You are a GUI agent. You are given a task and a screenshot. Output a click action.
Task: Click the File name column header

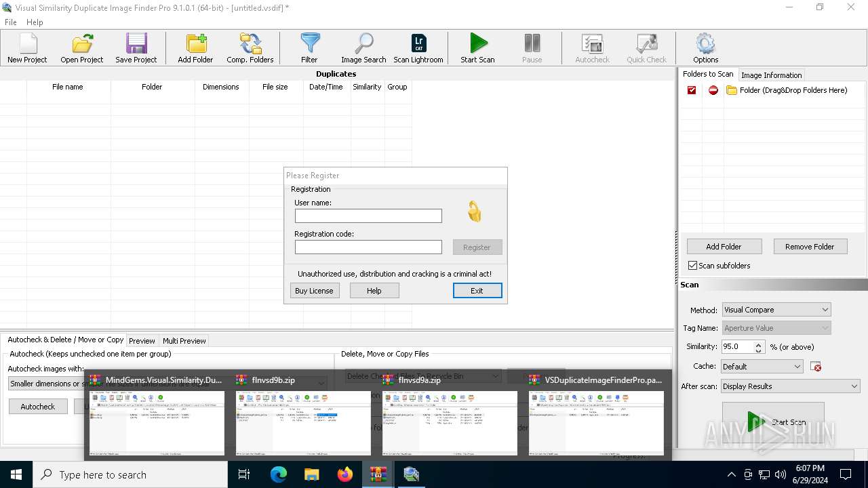[68, 87]
